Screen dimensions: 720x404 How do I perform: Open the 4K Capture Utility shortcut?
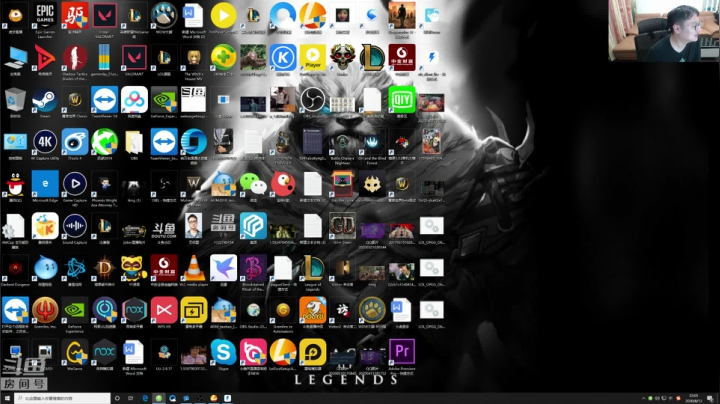click(x=45, y=142)
